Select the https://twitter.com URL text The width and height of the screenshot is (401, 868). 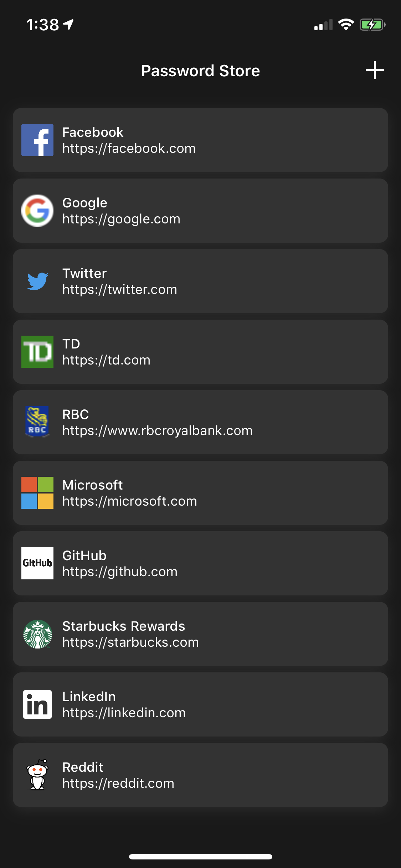[x=120, y=290]
